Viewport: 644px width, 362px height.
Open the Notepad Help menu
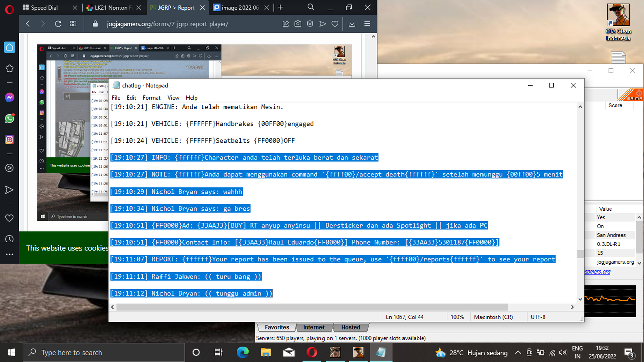(192, 98)
